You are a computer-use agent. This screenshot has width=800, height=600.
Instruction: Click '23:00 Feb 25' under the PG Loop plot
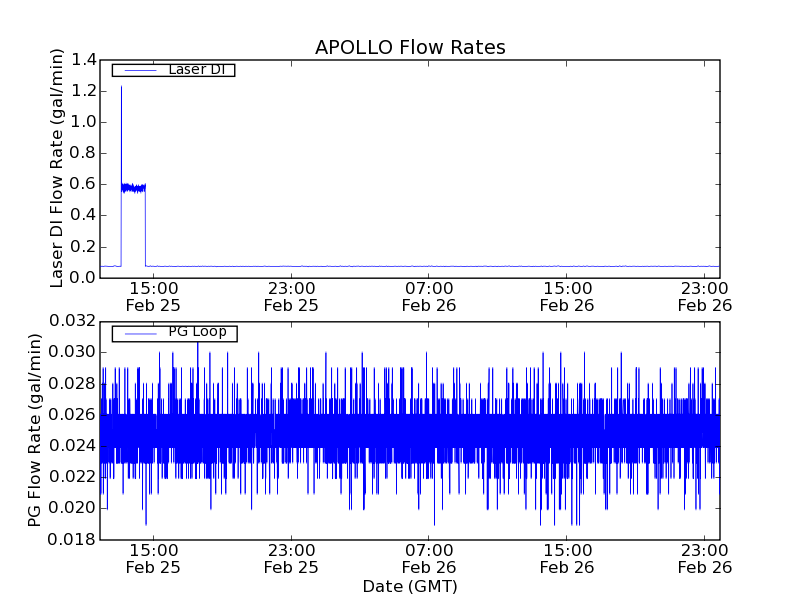tap(291, 559)
